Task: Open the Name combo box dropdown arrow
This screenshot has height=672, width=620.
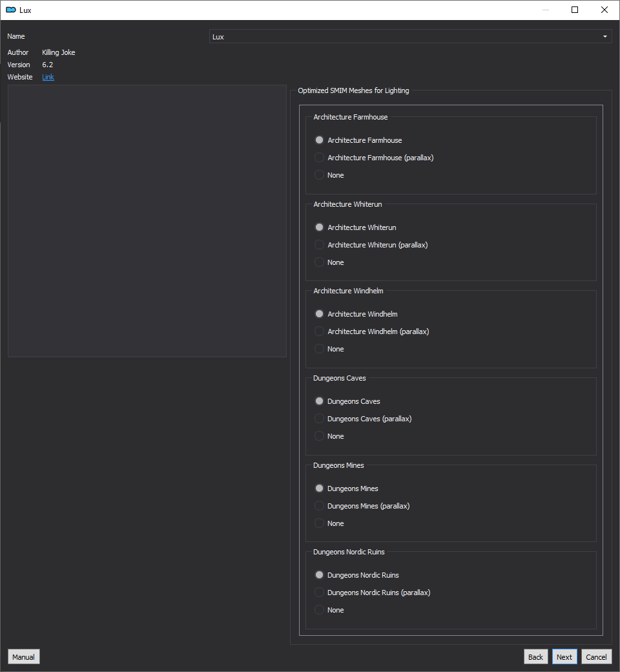Action: click(x=604, y=36)
